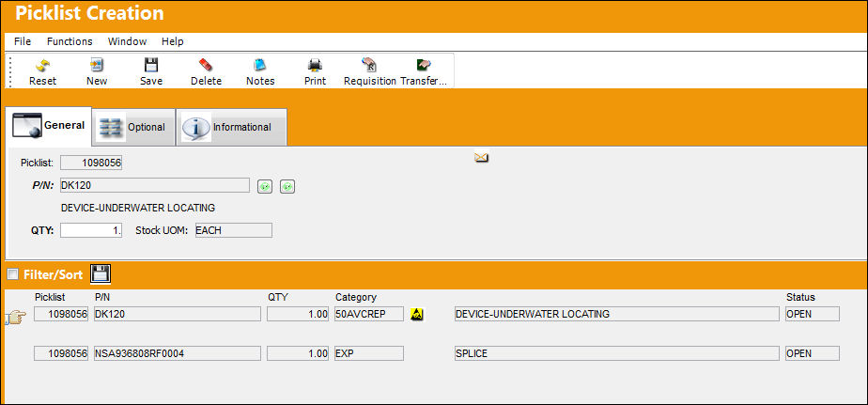Click the P/N input field with DK120
868x405 pixels.
(x=155, y=186)
